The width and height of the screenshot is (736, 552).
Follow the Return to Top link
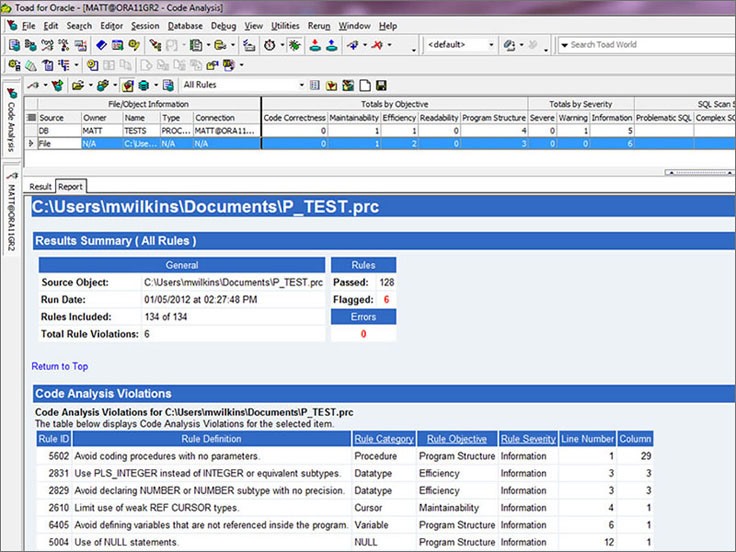pyautogui.click(x=60, y=366)
